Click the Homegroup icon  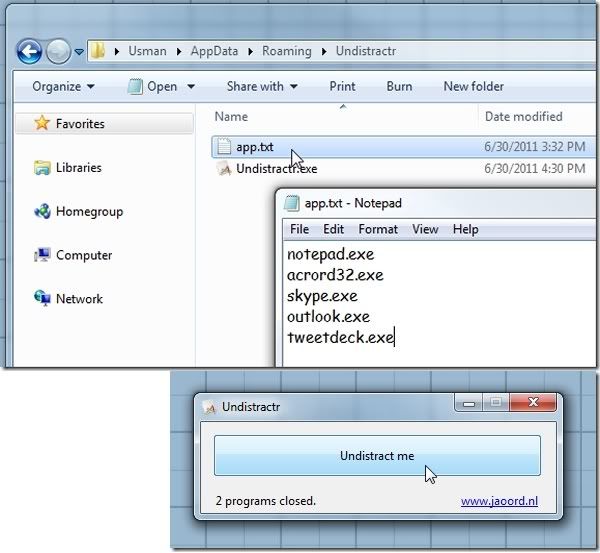click(42, 211)
